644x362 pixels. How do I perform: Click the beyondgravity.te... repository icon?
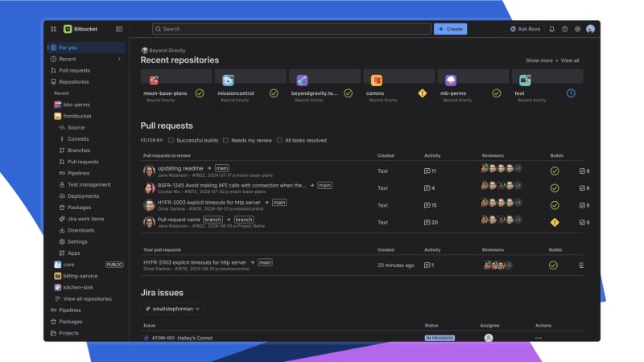pos(303,80)
